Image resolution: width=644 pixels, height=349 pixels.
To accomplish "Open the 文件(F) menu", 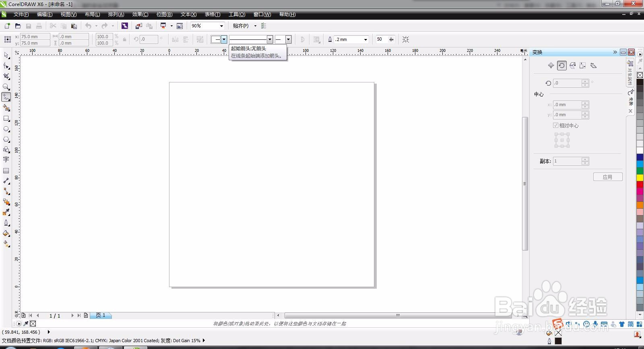I will 21,14.
